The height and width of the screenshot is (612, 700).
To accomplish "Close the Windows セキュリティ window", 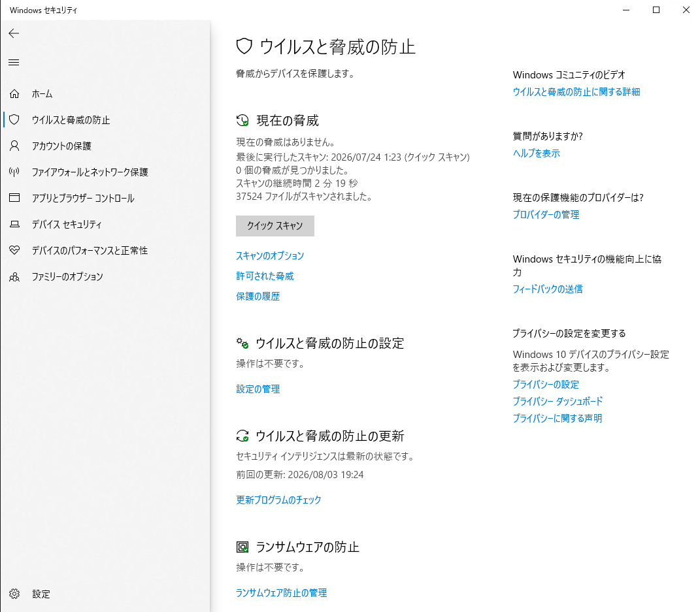I will pyautogui.click(x=686, y=10).
